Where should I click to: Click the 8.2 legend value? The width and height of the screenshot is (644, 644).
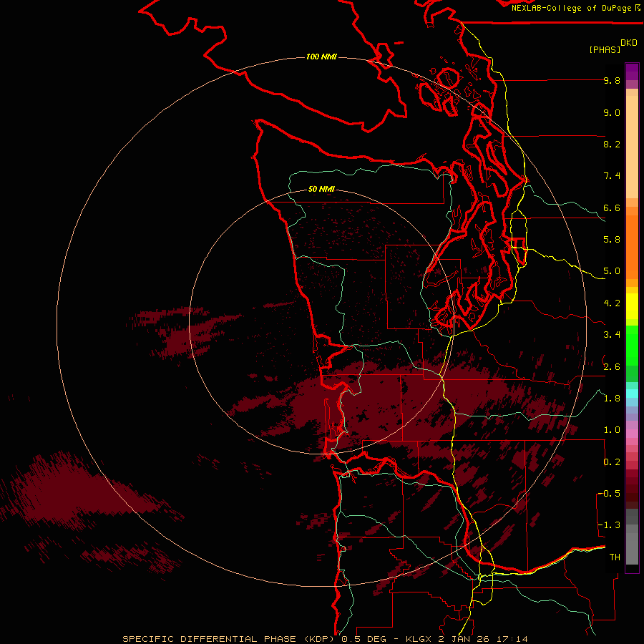[612, 144]
